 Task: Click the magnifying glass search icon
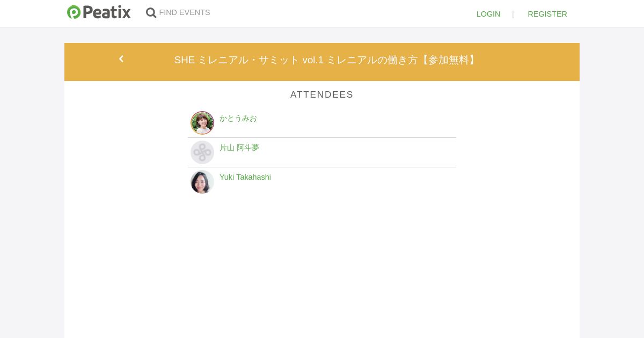[x=151, y=13]
